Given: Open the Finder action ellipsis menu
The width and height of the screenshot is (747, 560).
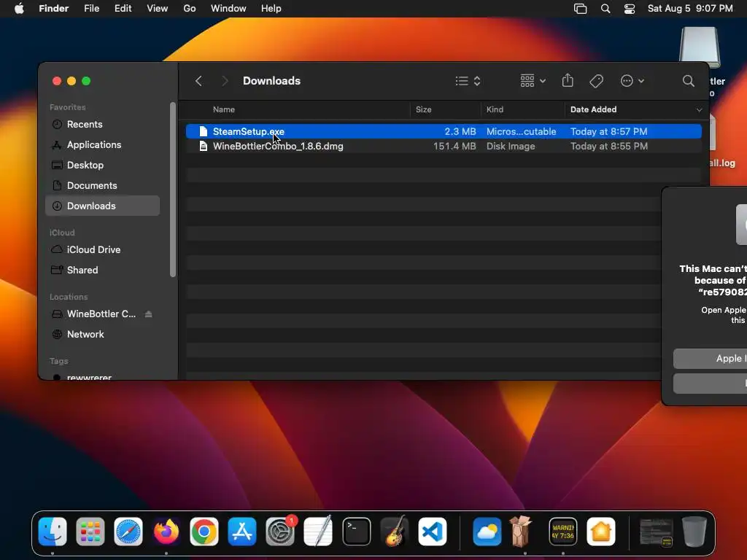Looking at the screenshot, I should (632, 81).
